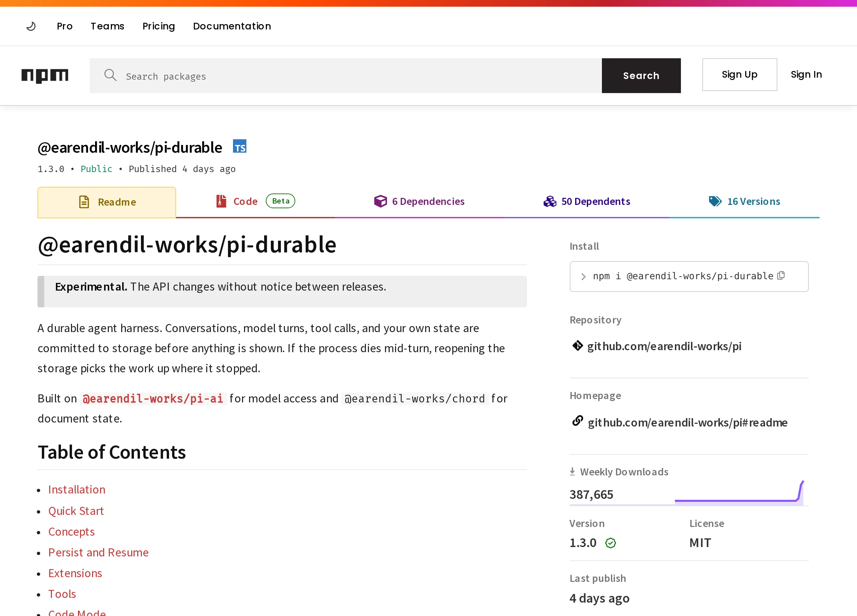Jump to Concepts section
Image resolution: width=857 pixels, height=616 pixels.
(71, 532)
